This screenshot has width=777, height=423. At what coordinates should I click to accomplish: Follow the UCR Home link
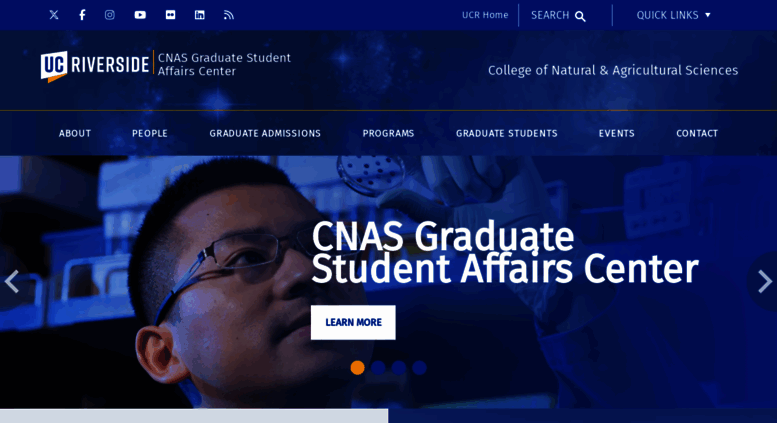point(485,15)
